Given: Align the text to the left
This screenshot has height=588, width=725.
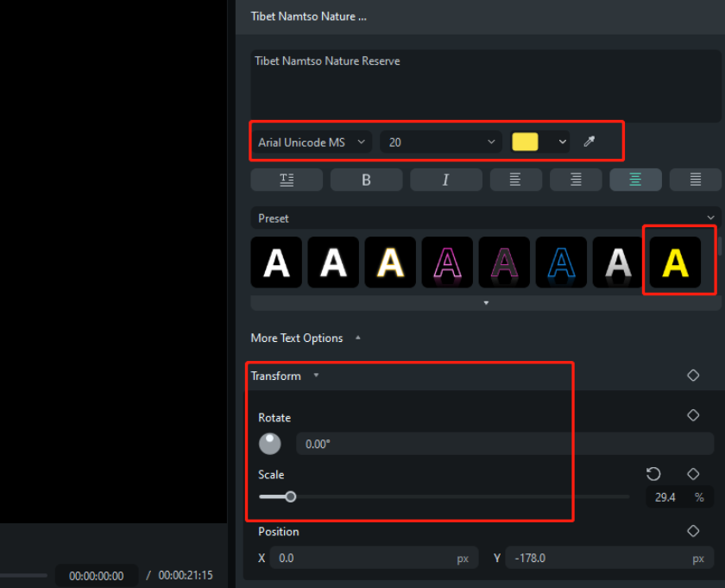Looking at the screenshot, I should click(x=515, y=180).
